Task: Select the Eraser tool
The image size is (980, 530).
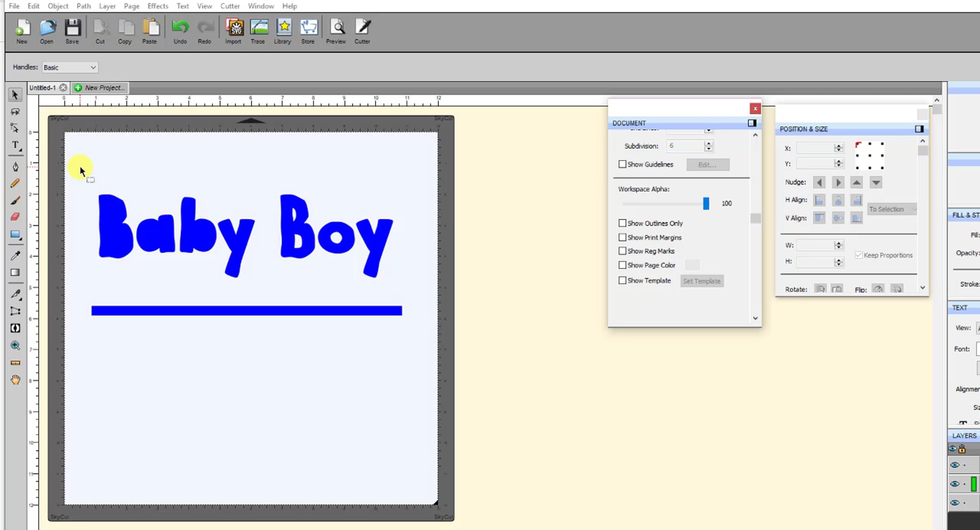Action: (16, 217)
